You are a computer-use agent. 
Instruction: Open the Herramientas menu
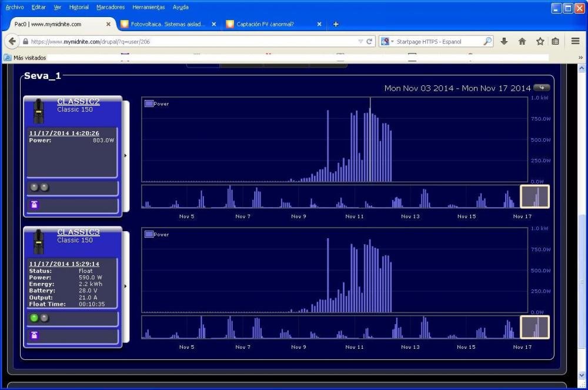149,7
